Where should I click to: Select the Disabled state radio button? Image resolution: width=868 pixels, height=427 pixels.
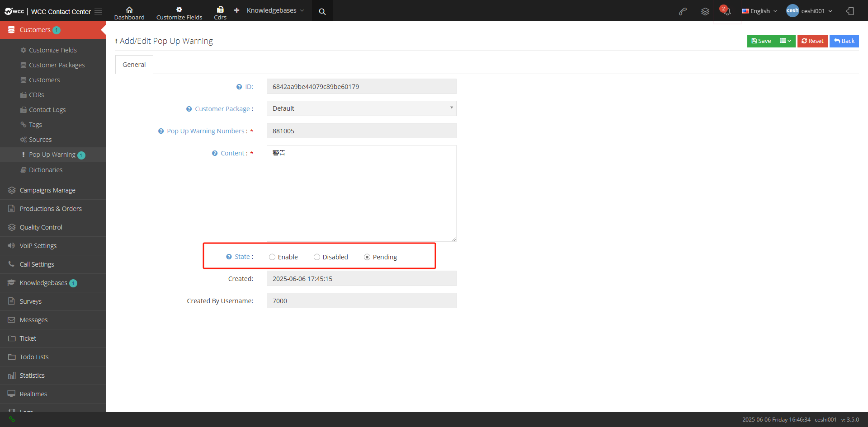pyautogui.click(x=317, y=257)
